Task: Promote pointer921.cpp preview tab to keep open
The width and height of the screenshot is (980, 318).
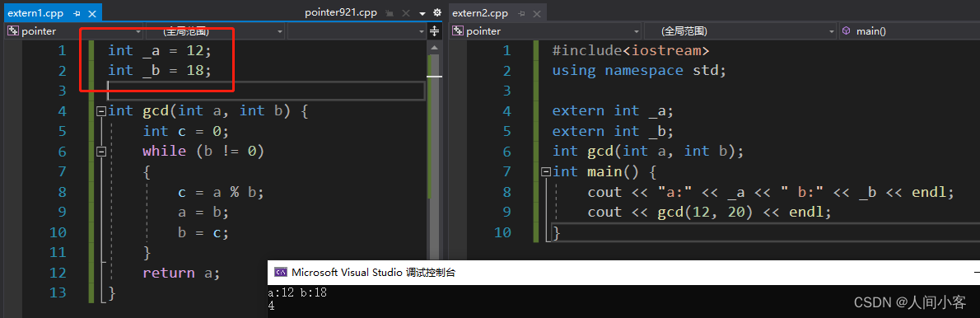Action: (390, 13)
